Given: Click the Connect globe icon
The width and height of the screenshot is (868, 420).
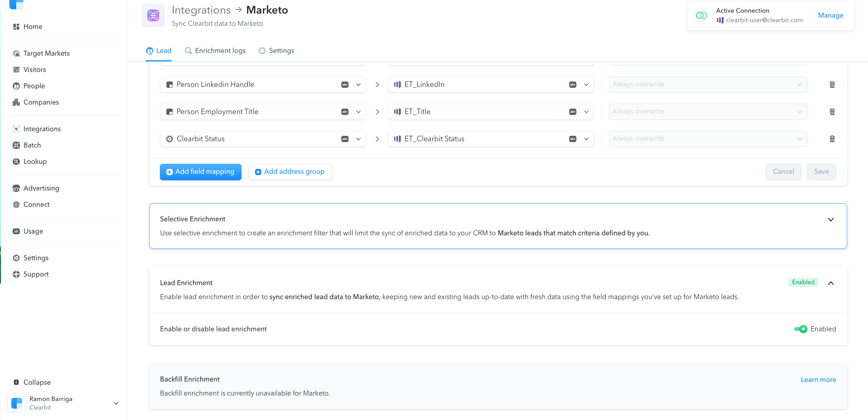Looking at the screenshot, I should click(x=16, y=205).
